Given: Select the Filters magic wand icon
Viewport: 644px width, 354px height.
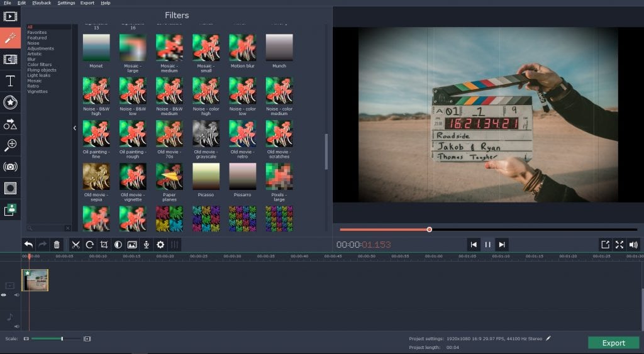Looking at the screenshot, I should [10, 38].
